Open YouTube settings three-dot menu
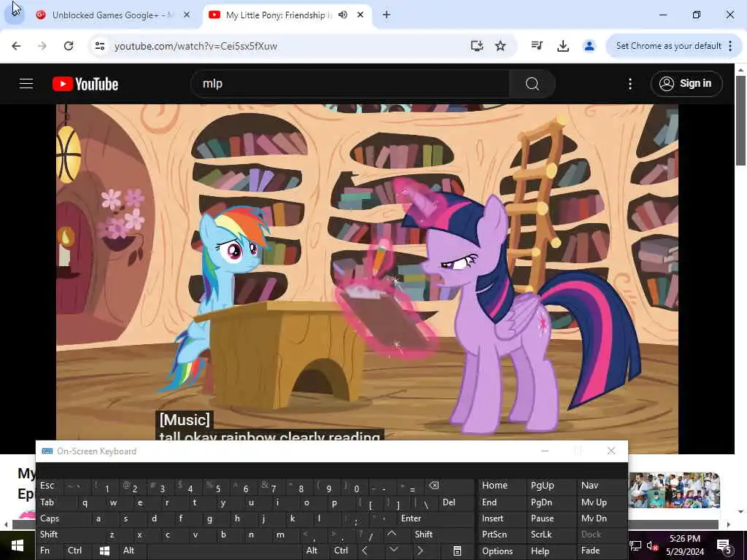 (x=630, y=84)
